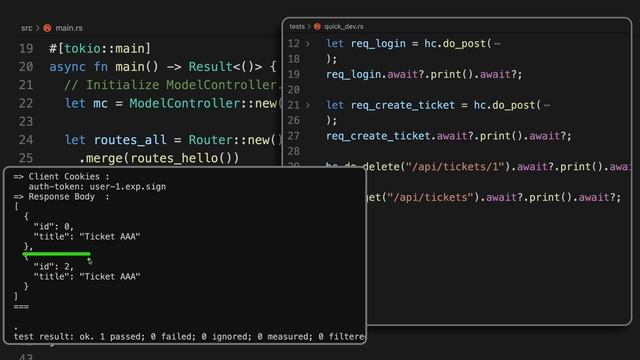
Task: Select the 'tests' breadcrumb in quick_dev.rs window
Action: click(297, 27)
